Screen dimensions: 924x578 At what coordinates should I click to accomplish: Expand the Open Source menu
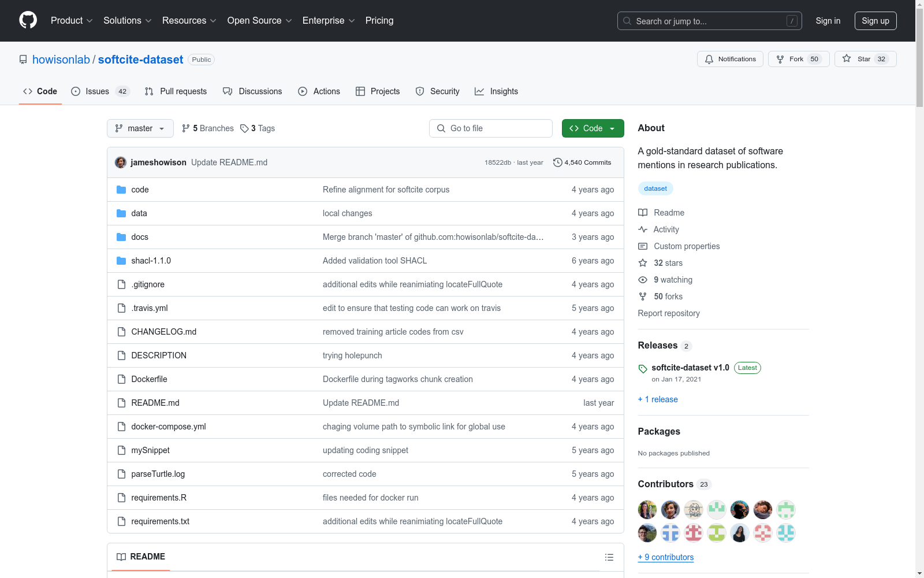259,20
